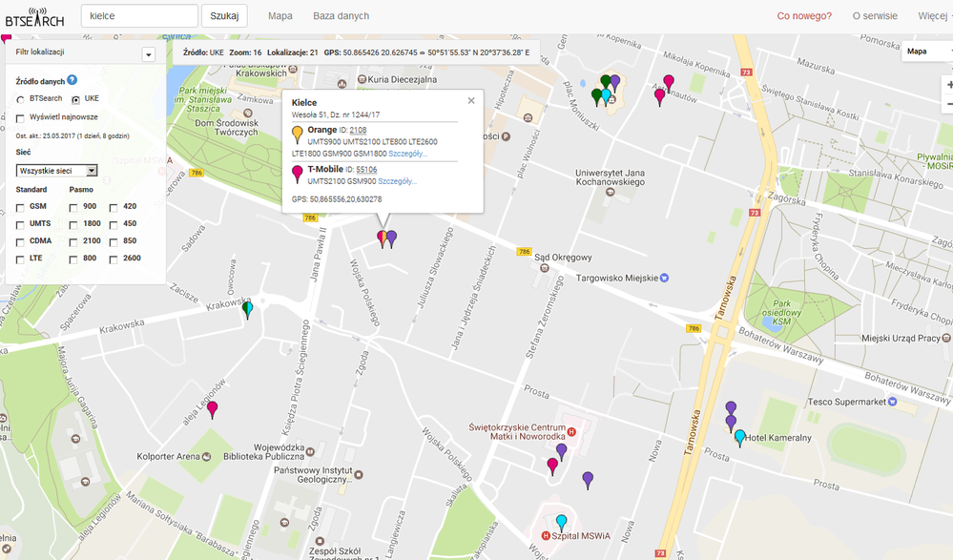Click the cyan pin at Szpital MSWiA
Screen dimensions: 953x560
point(561,521)
